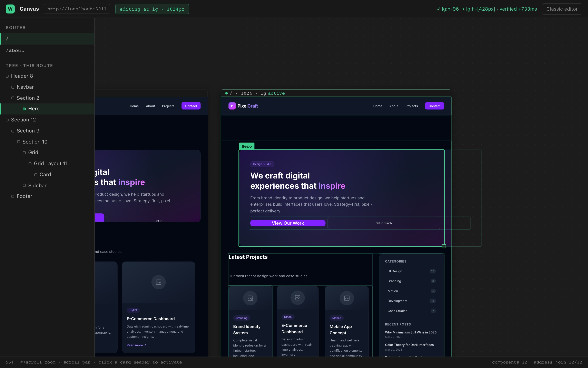588x368 pixels.
Task: Click the localhost:3011 URL field
Action: click(x=77, y=9)
